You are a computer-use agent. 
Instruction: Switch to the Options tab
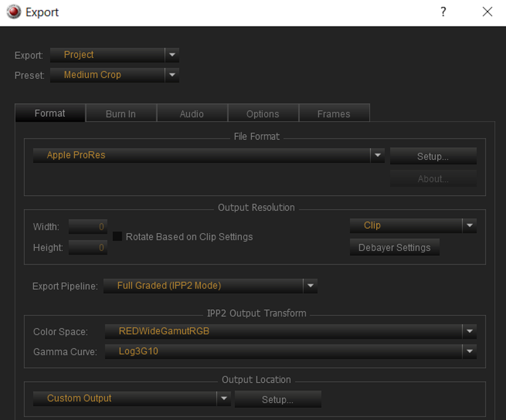tap(263, 114)
